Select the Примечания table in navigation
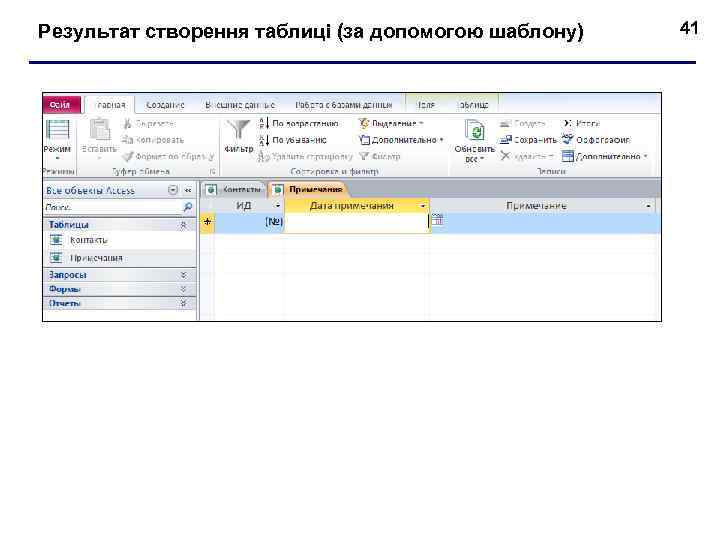 point(120,258)
